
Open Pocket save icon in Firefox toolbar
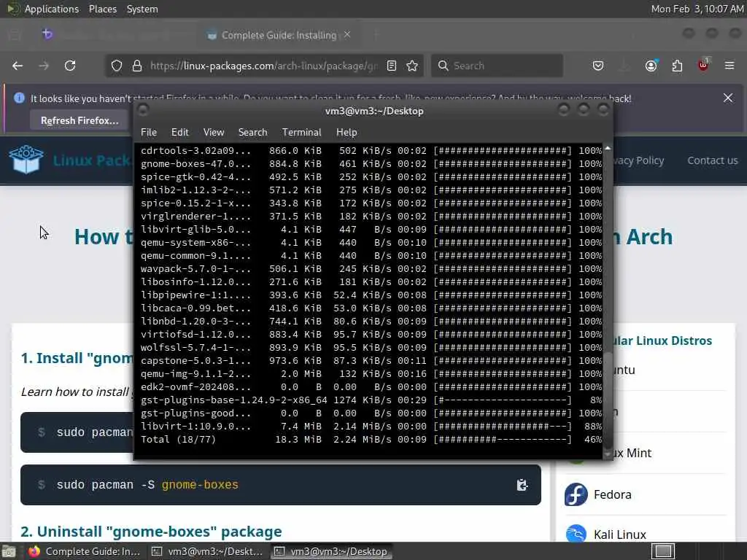(x=598, y=66)
